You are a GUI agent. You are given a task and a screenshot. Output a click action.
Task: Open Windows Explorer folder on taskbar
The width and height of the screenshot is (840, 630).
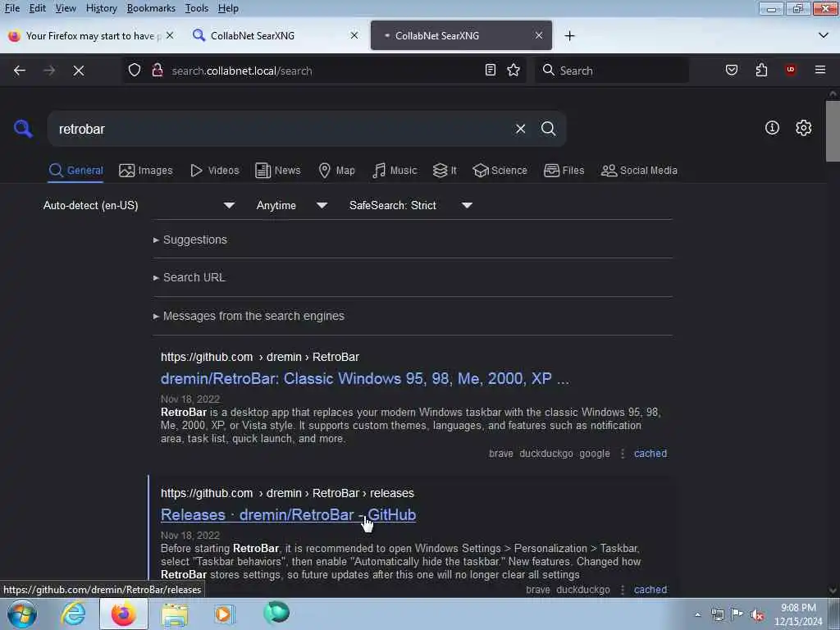175,614
